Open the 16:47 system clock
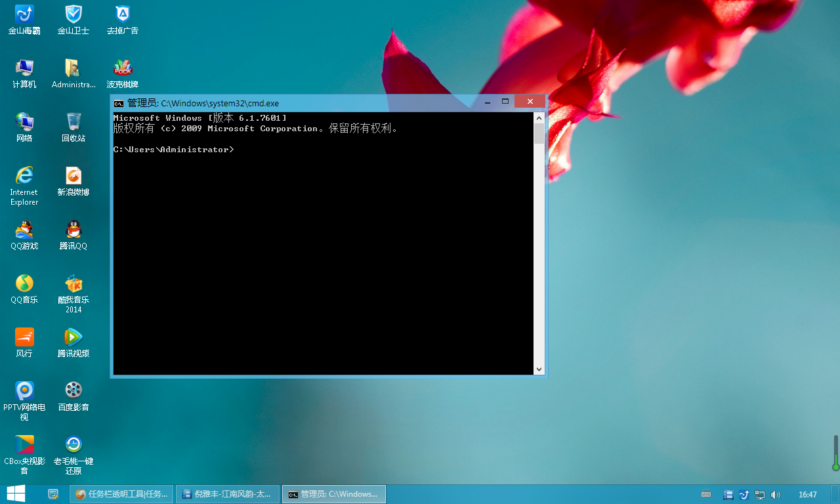This screenshot has height=504, width=840. click(x=808, y=495)
